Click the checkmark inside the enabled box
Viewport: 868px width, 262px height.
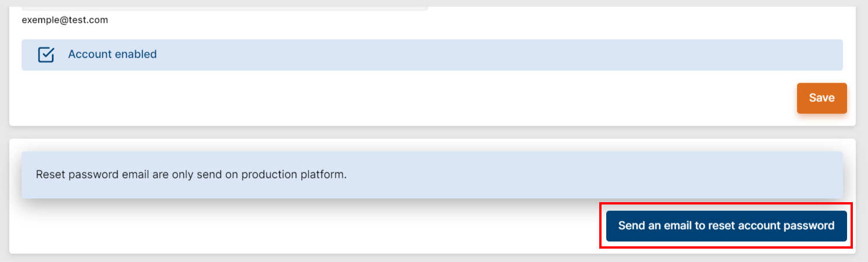pos(47,54)
